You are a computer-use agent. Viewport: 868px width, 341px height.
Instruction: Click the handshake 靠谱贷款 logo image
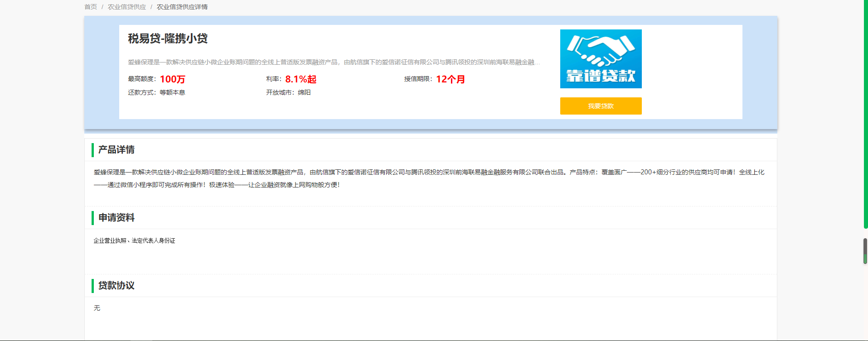pos(601,59)
